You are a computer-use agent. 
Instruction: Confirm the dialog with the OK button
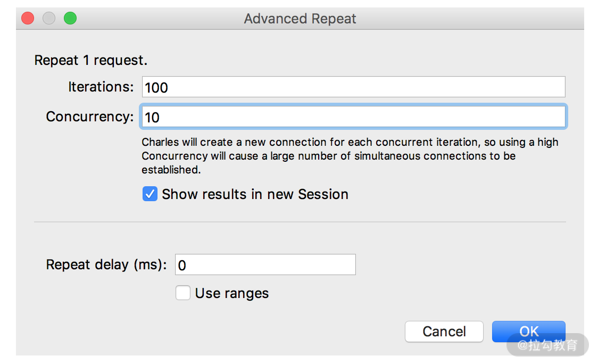pyautogui.click(x=529, y=331)
